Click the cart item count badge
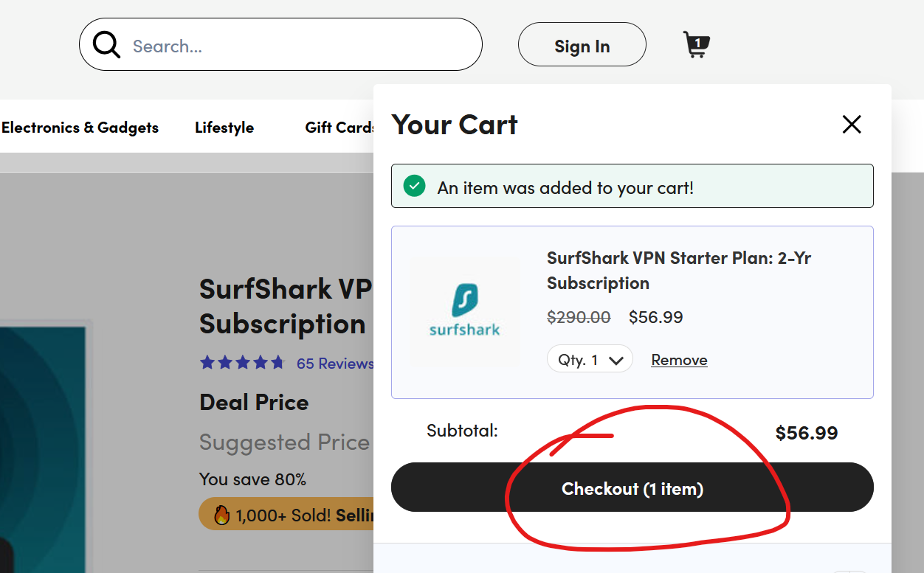 tap(697, 44)
